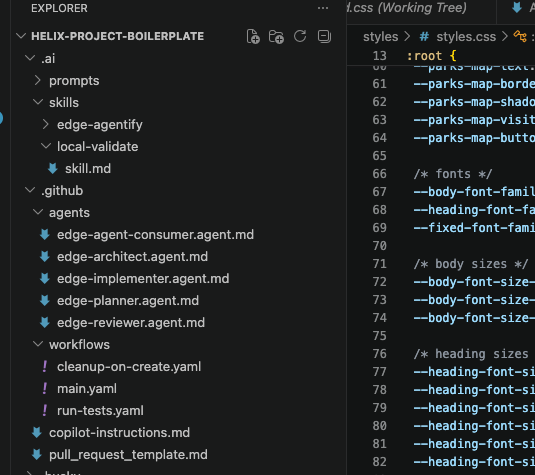Open pull_request_template.md file
This screenshot has height=475, width=535.
(x=128, y=455)
